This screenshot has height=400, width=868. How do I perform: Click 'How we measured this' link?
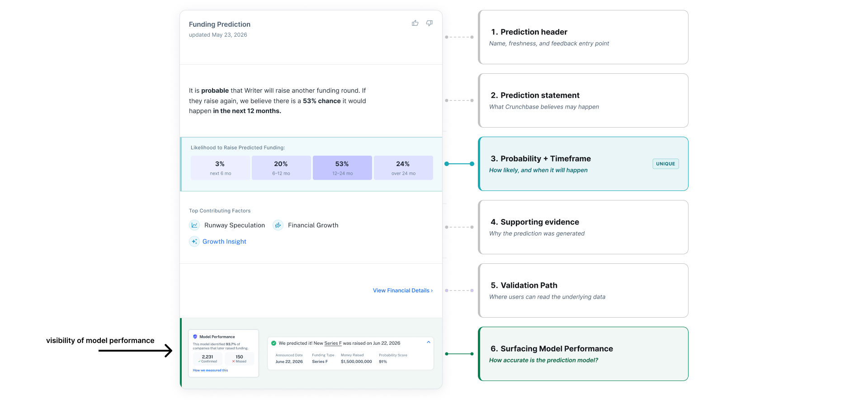pyautogui.click(x=210, y=370)
